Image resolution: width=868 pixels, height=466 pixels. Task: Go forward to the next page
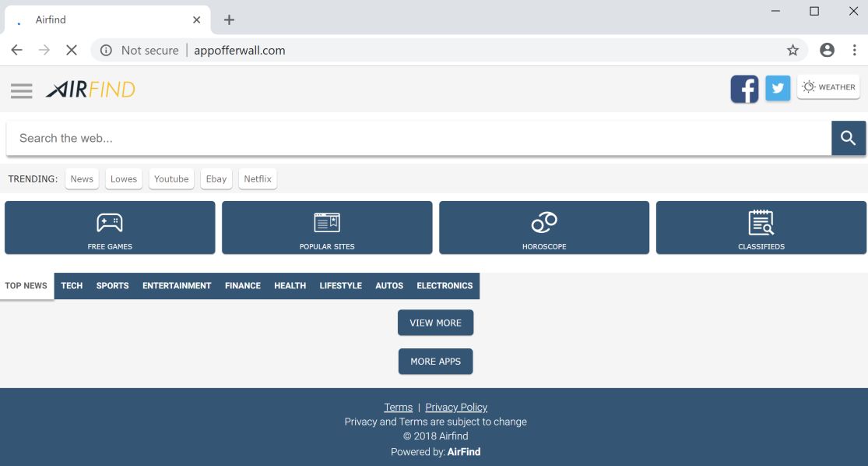(44, 51)
